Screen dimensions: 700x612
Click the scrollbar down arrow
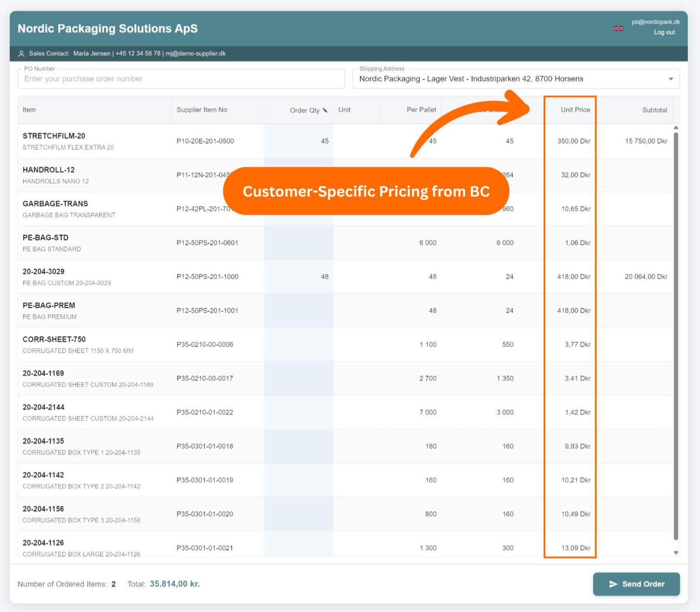coord(675,553)
